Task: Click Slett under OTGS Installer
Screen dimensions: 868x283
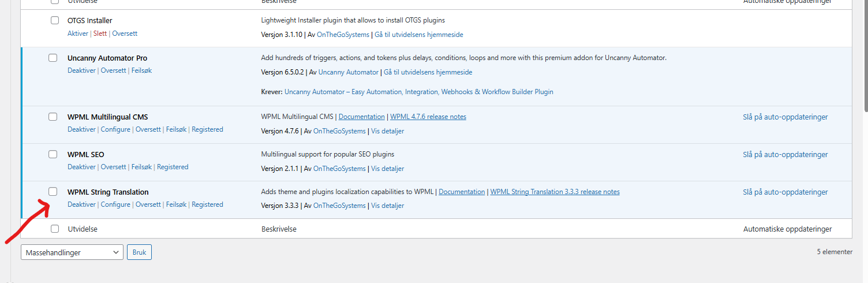Action: (x=100, y=33)
